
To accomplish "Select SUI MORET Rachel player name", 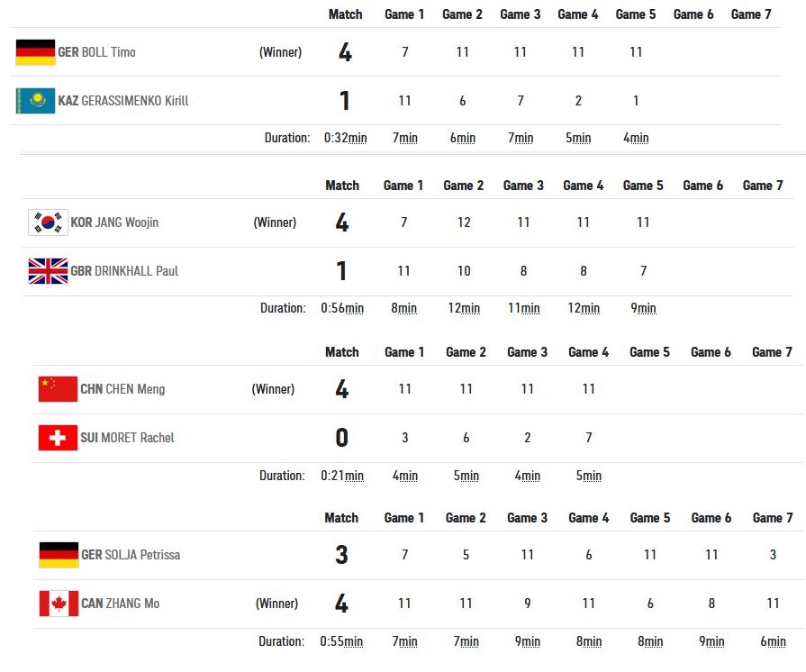I will 128,438.
